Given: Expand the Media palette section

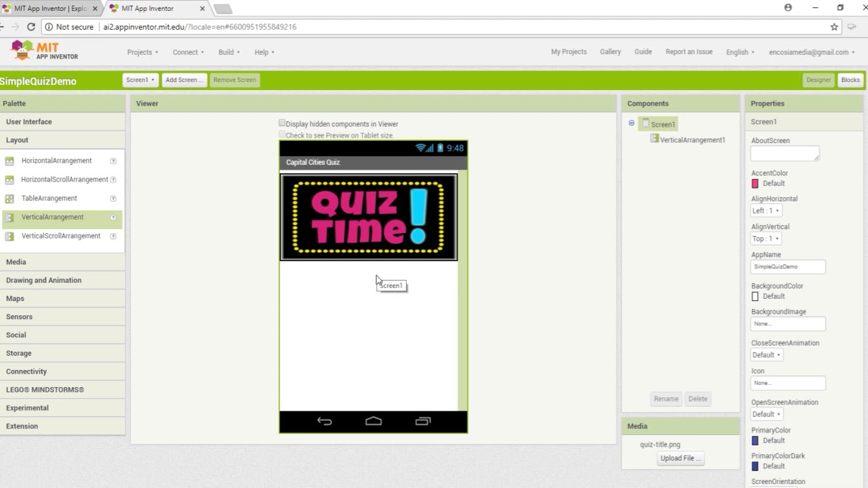Looking at the screenshot, I should tap(62, 262).
